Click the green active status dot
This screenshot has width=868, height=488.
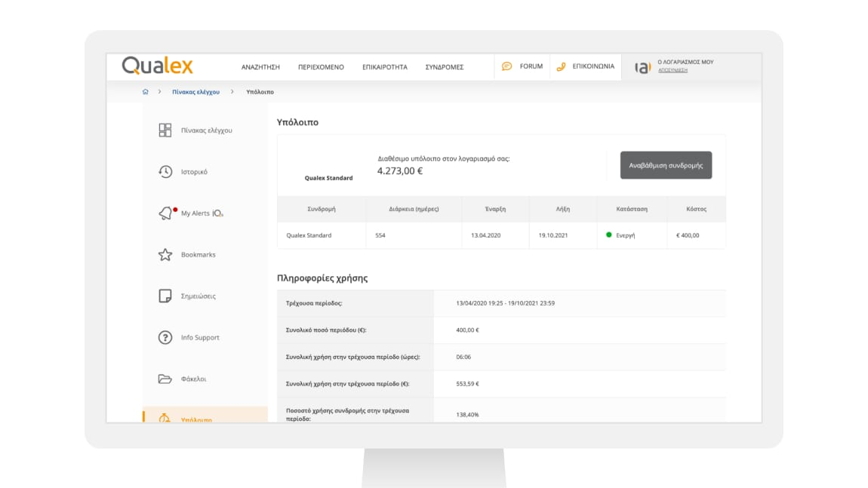point(609,235)
